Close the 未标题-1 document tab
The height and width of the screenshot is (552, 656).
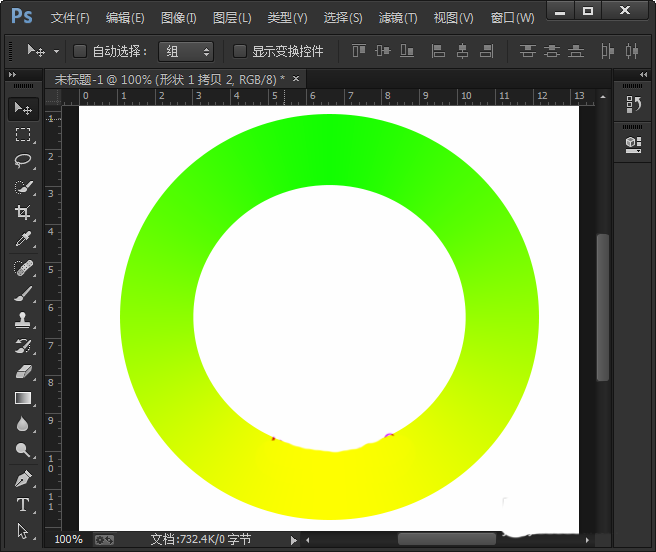point(296,78)
